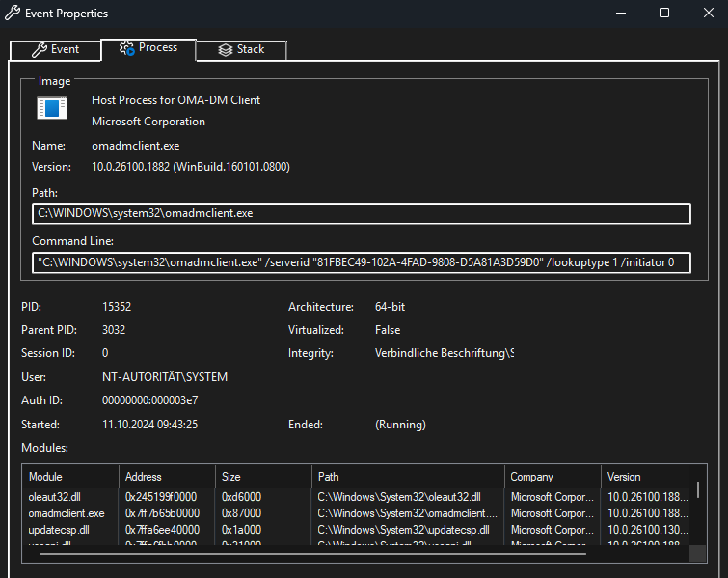Sort modules by Path column header
This screenshot has width=728, height=578.
408,477
